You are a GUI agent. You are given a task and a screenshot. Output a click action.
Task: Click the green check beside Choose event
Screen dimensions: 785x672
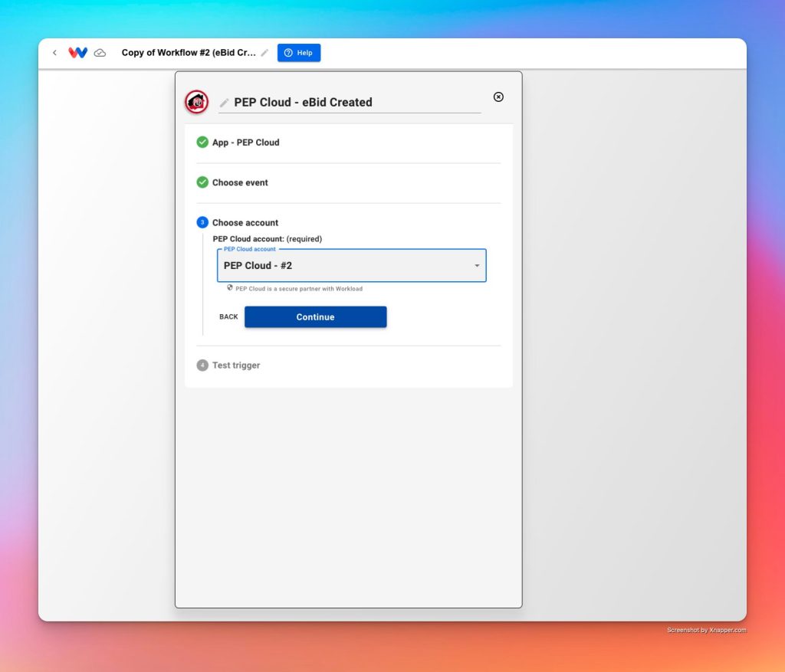click(x=202, y=182)
